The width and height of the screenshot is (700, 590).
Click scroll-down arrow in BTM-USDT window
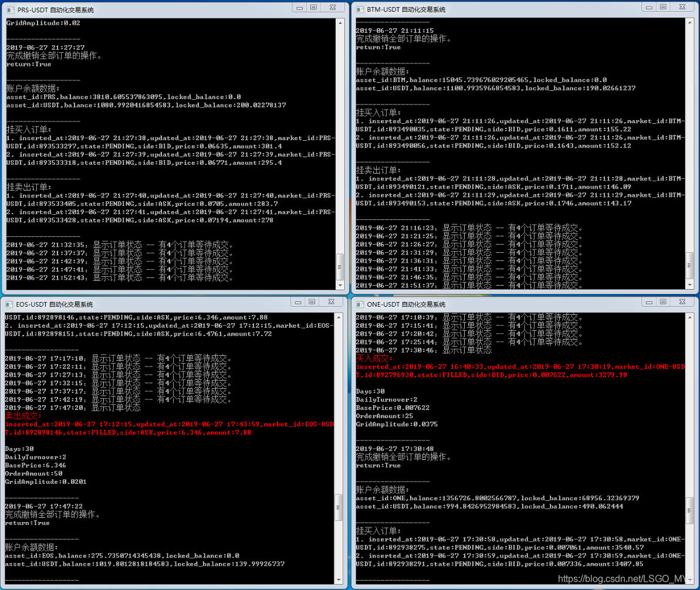tap(690, 284)
